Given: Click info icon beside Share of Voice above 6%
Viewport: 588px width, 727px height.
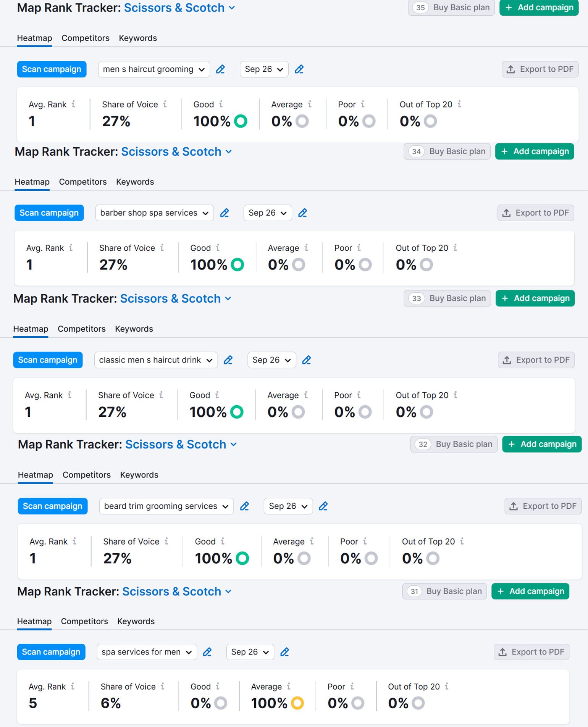Looking at the screenshot, I should (163, 687).
